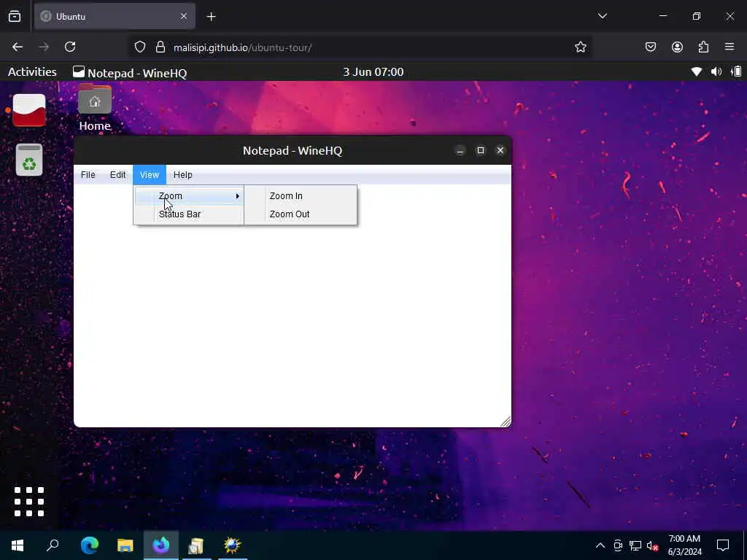This screenshot has height=560, width=747.
Task: Open the Ubuntu clock 3 Jun 07:00
Action: pos(373,72)
